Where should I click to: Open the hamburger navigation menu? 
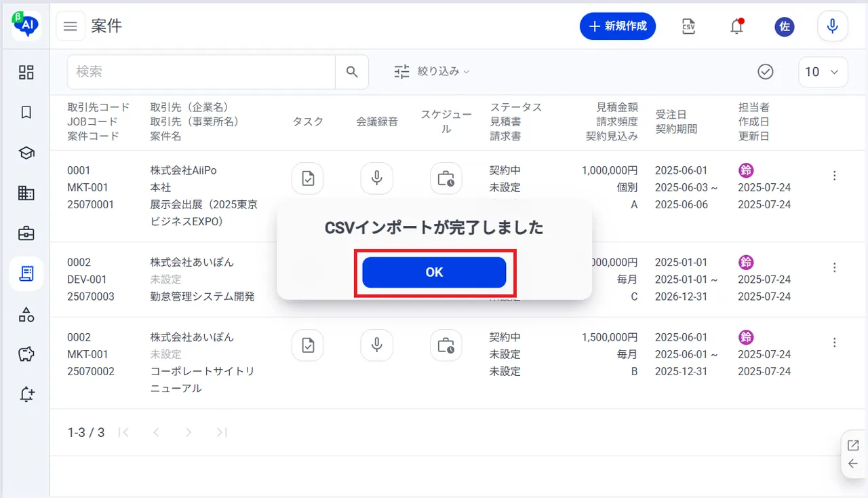click(x=71, y=26)
